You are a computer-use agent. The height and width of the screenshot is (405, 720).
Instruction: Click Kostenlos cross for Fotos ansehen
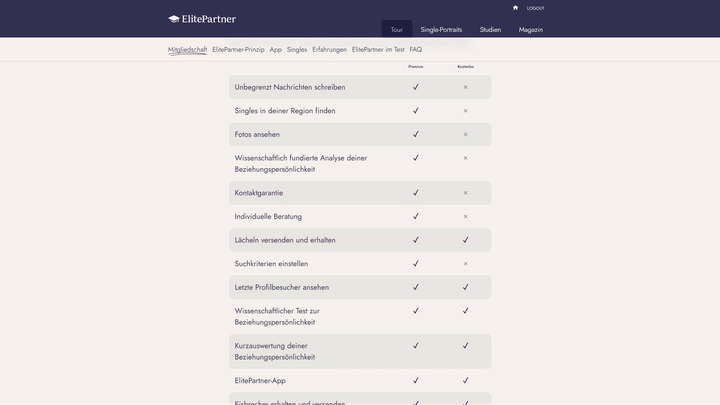pos(466,135)
